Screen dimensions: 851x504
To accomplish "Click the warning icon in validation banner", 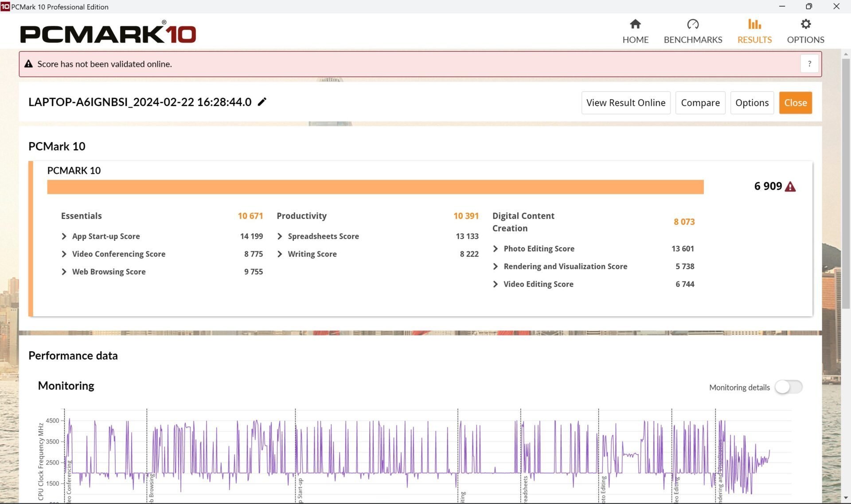I will (x=29, y=64).
